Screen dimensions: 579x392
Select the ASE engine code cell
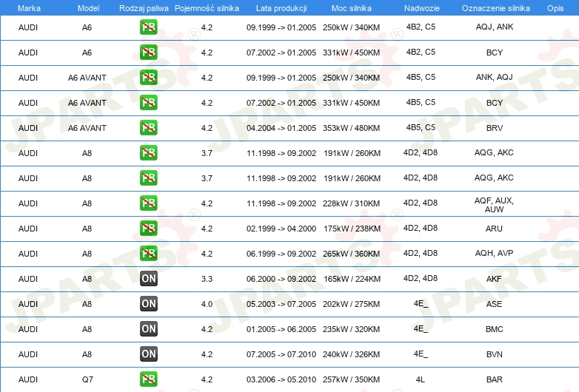[x=494, y=304]
